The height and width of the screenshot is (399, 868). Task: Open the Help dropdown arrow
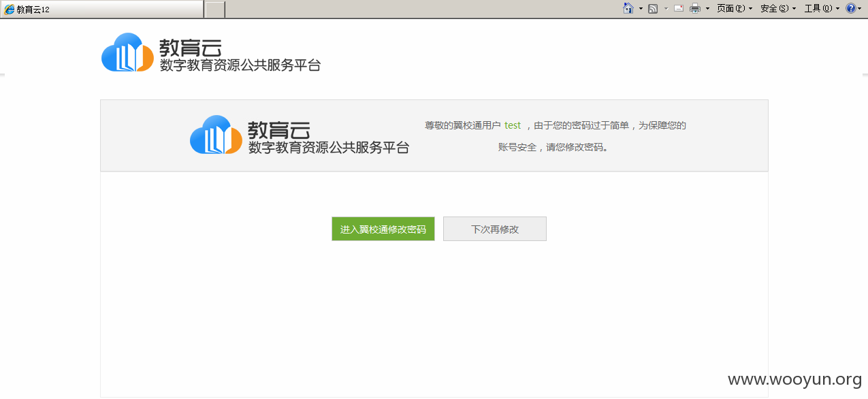coord(861,9)
